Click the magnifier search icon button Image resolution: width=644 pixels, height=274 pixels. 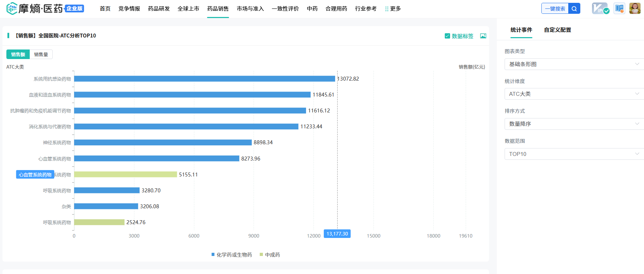[574, 9]
